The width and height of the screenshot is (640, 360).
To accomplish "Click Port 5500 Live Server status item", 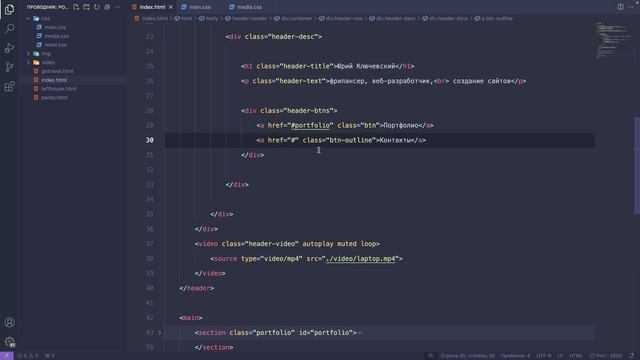I will coord(606,356).
